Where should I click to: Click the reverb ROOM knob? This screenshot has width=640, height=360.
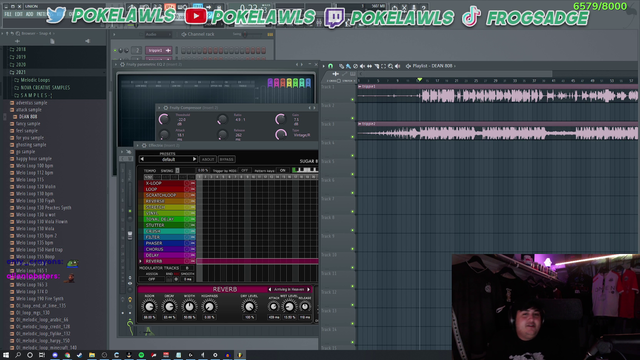coord(149,307)
